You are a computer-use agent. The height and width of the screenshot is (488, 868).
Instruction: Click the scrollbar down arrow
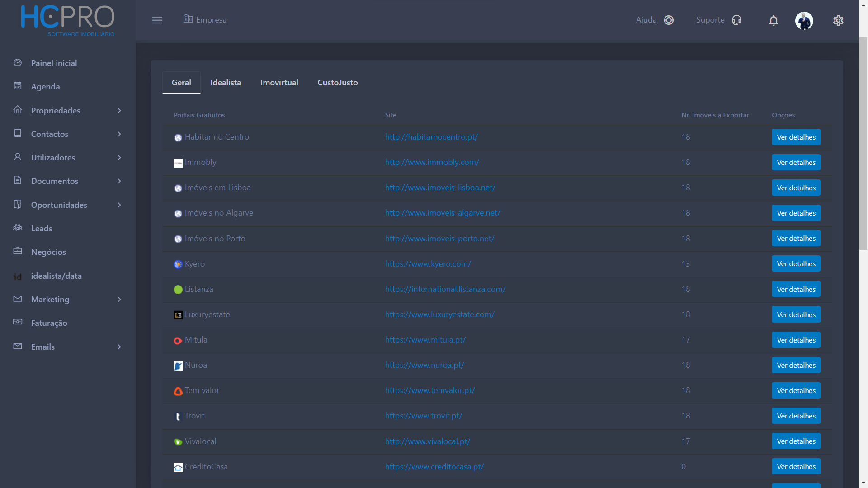[x=863, y=483]
